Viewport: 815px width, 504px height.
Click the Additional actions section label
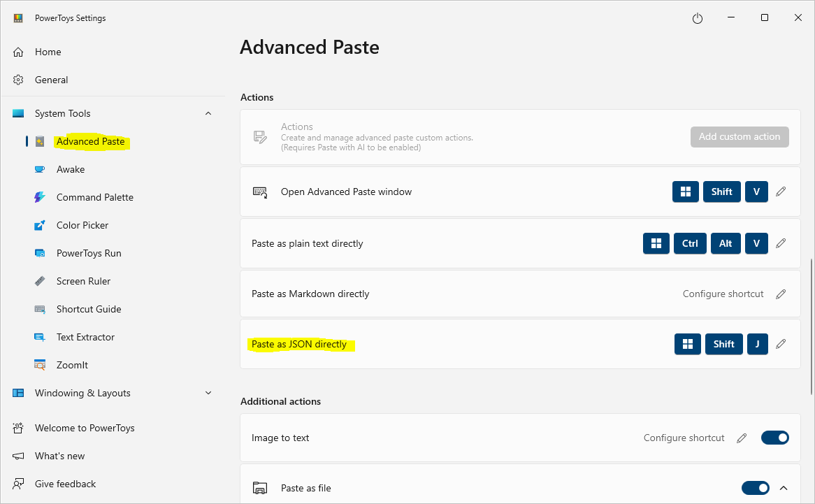click(x=281, y=401)
